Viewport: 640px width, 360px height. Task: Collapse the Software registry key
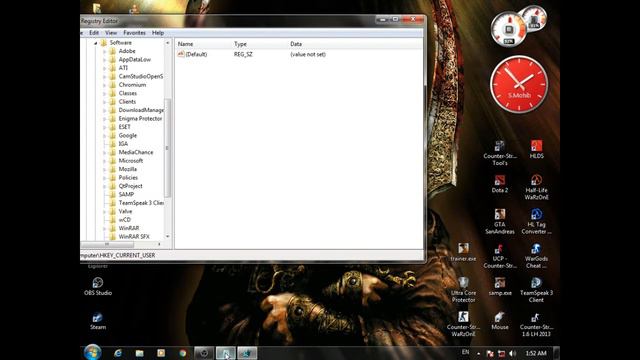click(96, 43)
